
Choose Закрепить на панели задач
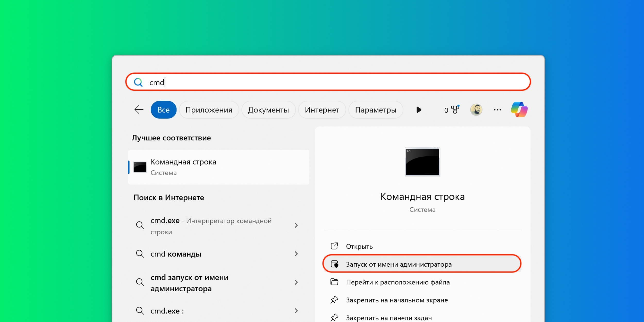point(422,317)
